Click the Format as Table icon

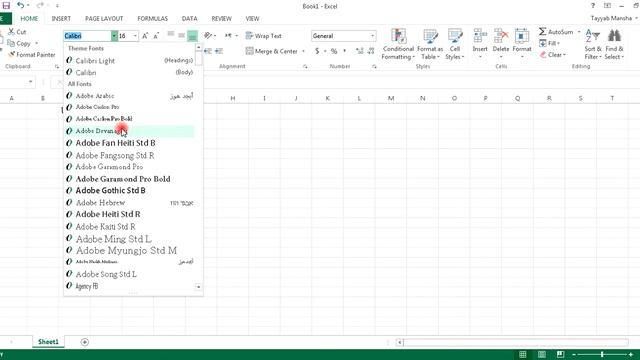pos(430,36)
